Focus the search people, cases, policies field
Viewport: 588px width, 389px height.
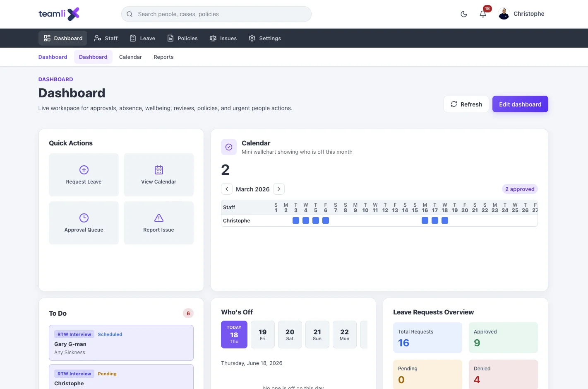tap(216, 14)
